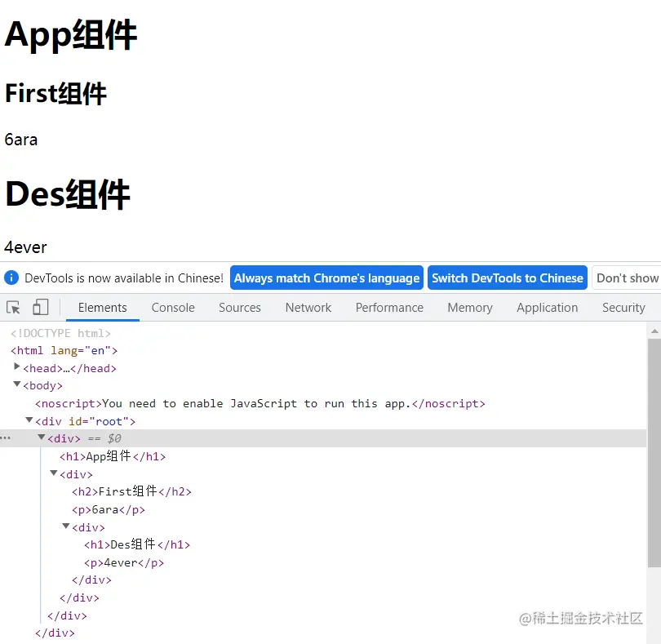Select the inspect element cursor tool

13,308
